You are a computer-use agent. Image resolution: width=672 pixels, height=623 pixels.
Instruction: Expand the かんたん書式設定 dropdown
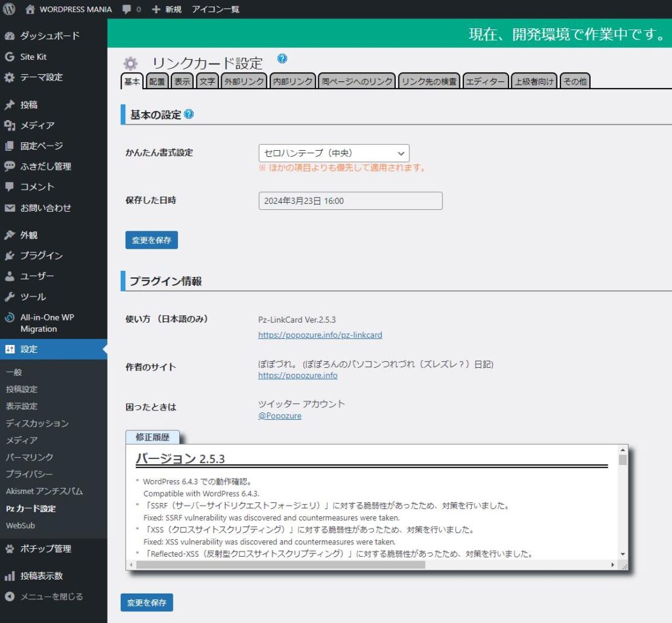pyautogui.click(x=333, y=153)
